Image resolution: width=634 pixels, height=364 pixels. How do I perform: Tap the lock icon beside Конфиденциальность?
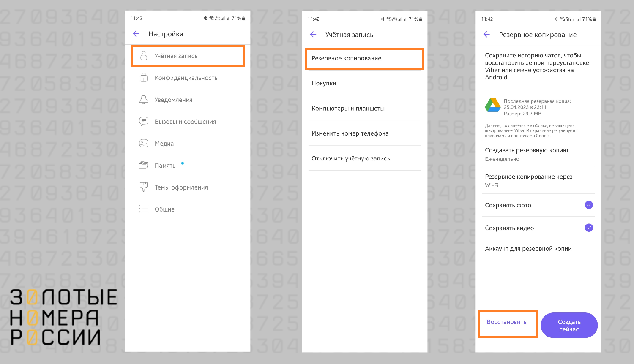144,78
